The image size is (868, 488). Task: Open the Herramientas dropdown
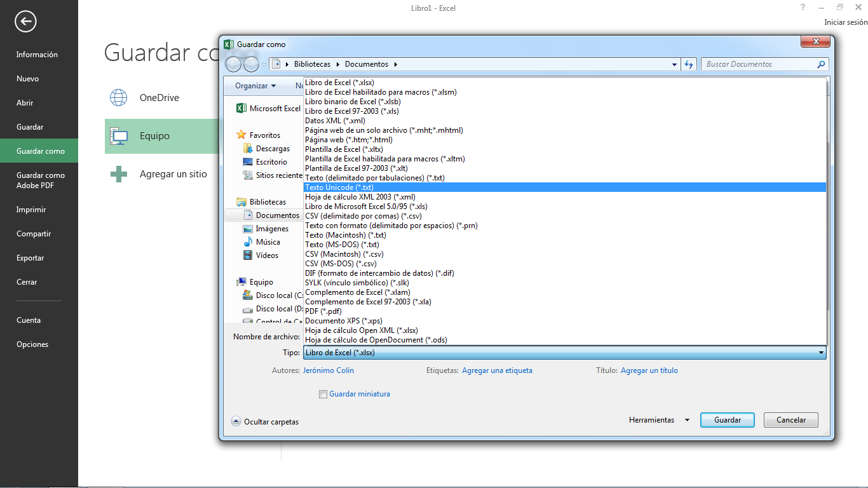pos(659,420)
